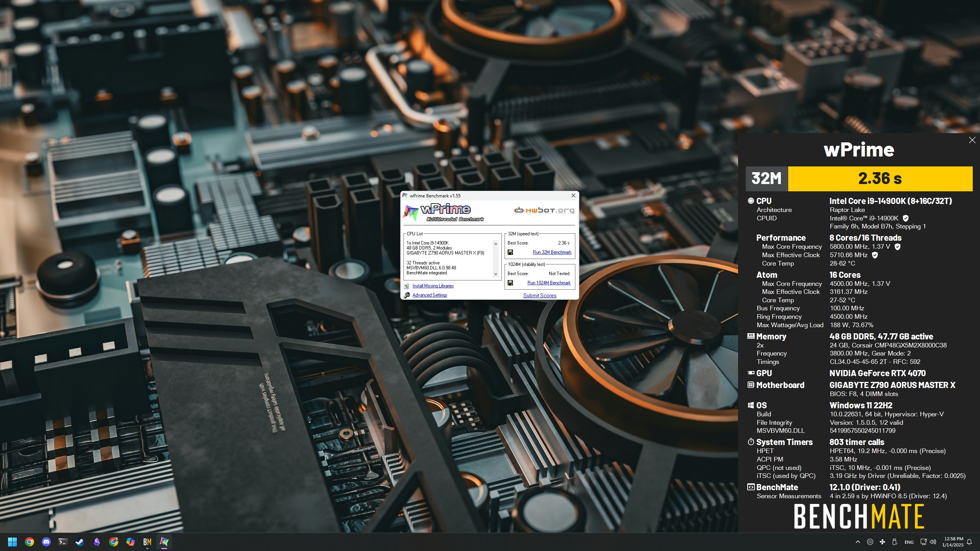Click the "28-62 °C" core temp value
Viewport: 980px width, 551px height.
(842, 263)
